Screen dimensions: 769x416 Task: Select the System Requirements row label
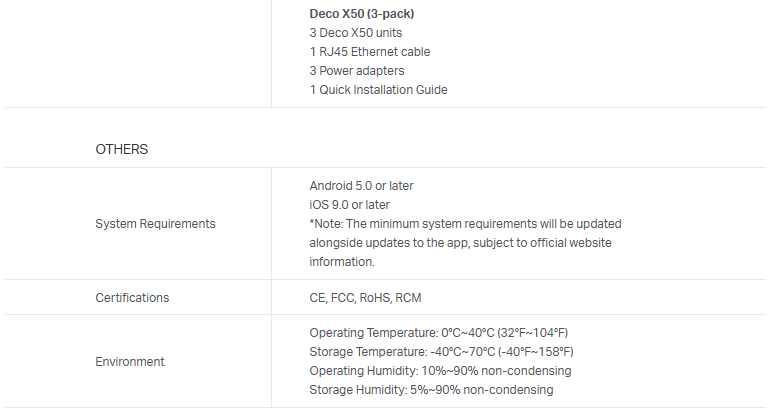155,224
